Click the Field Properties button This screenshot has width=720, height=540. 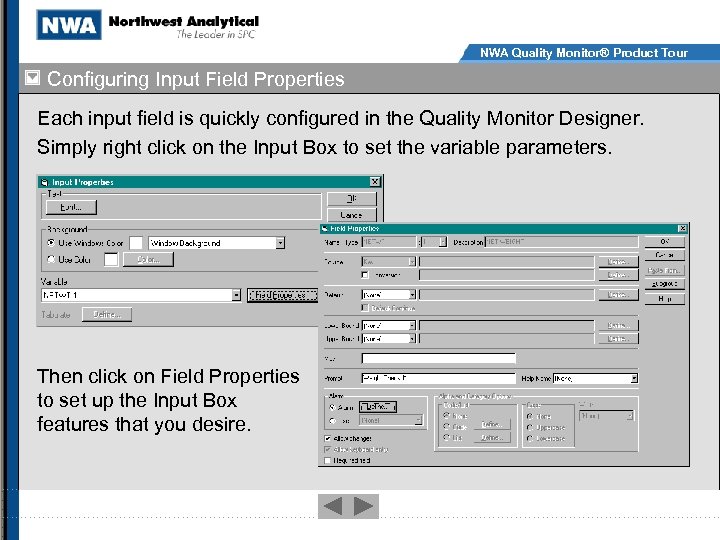[282, 295]
